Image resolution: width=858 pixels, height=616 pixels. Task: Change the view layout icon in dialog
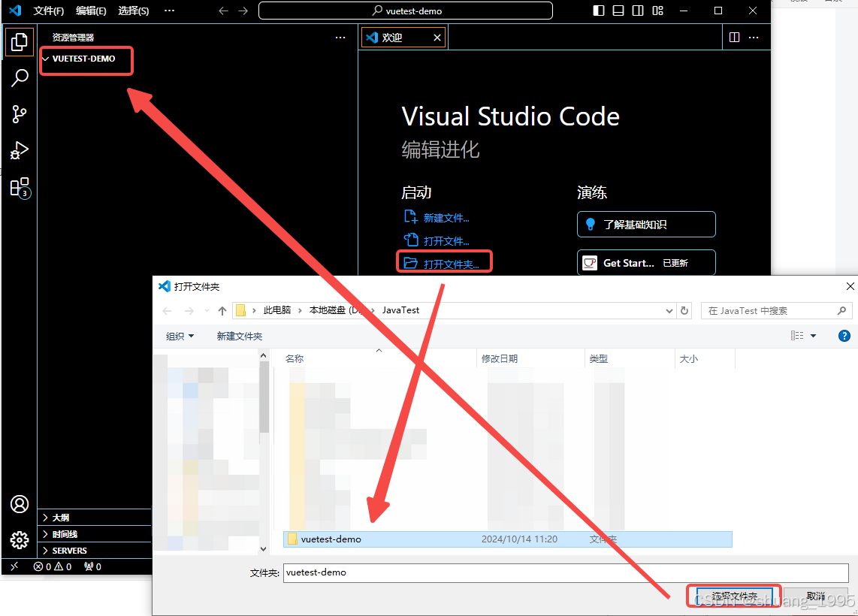click(797, 335)
